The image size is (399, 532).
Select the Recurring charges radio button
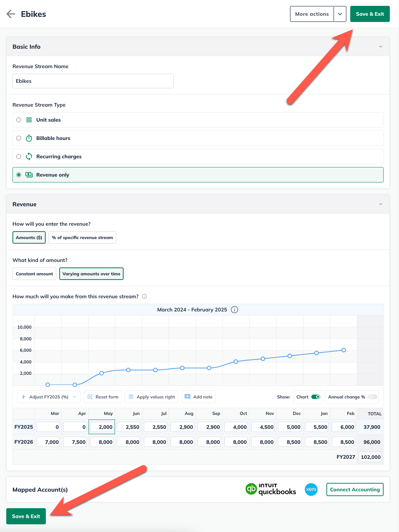click(x=19, y=157)
